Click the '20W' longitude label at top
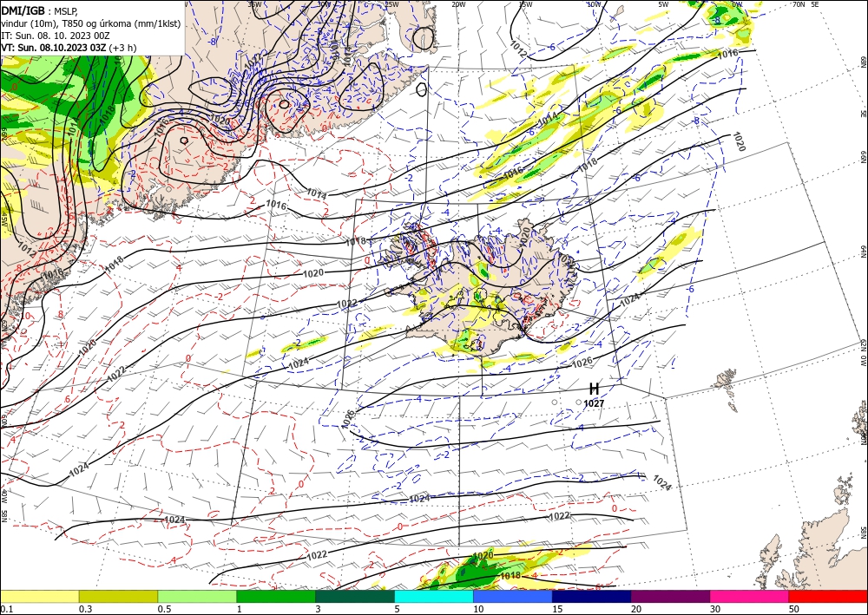The height and width of the screenshot is (615, 868). [x=458, y=4]
